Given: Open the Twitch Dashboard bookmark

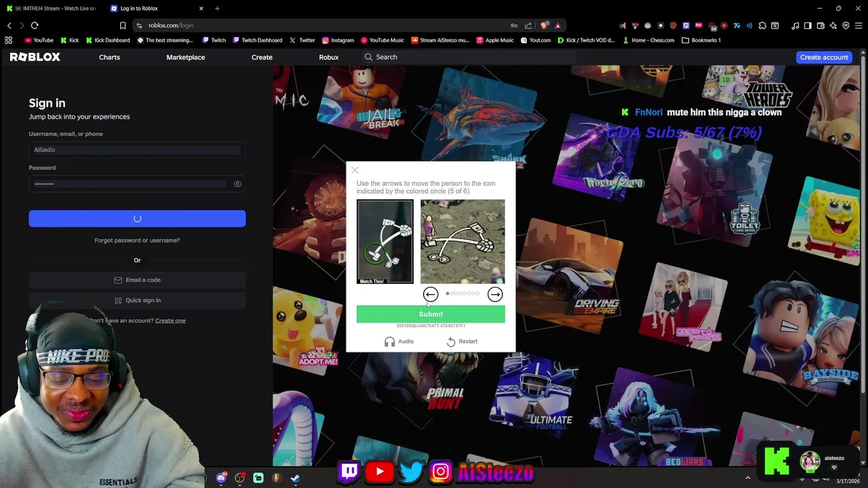Looking at the screenshot, I should [x=257, y=40].
